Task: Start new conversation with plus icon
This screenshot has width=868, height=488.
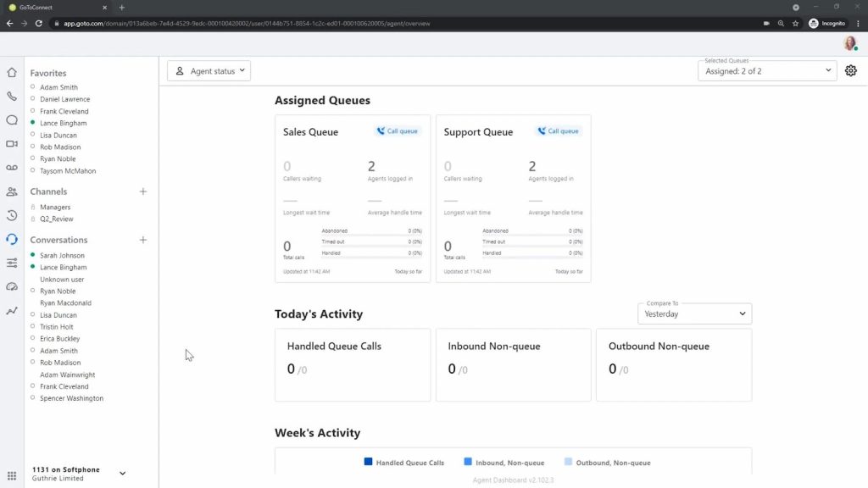Action: 142,240
